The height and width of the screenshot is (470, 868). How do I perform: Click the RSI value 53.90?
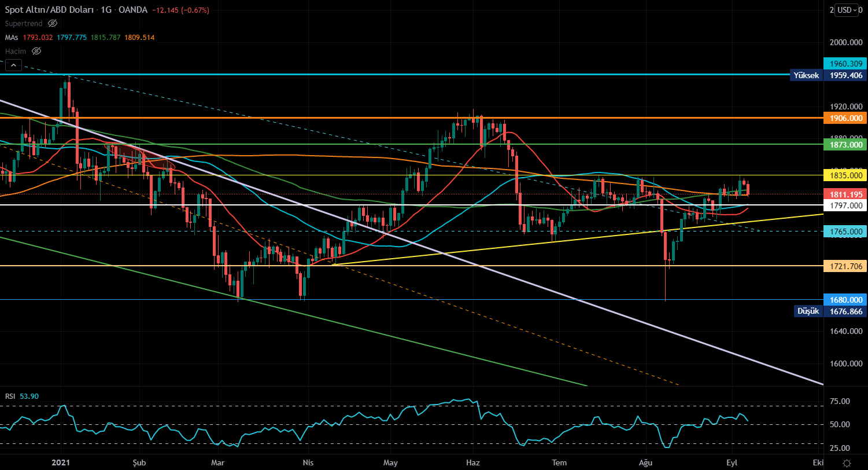[29, 396]
